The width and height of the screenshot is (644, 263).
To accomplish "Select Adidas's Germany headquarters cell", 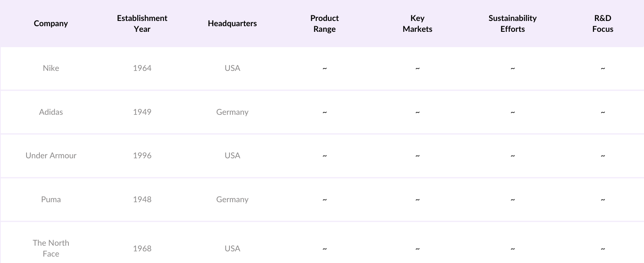I will point(232,112).
